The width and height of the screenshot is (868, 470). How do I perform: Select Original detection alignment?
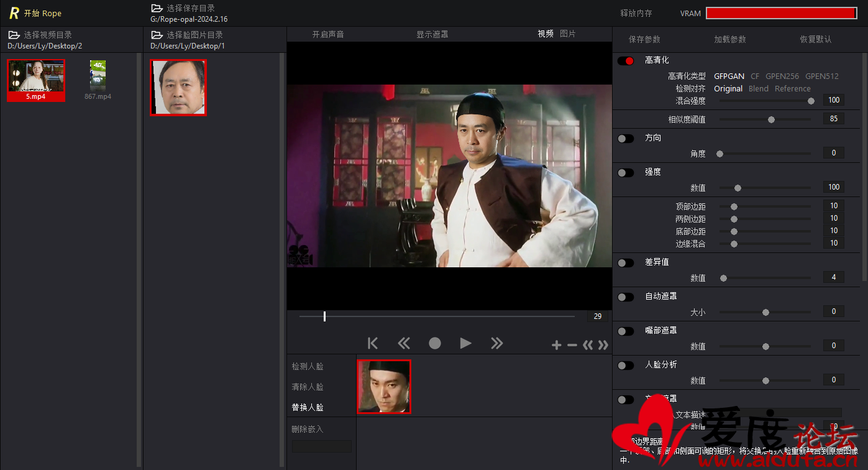(x=728, y=88)
